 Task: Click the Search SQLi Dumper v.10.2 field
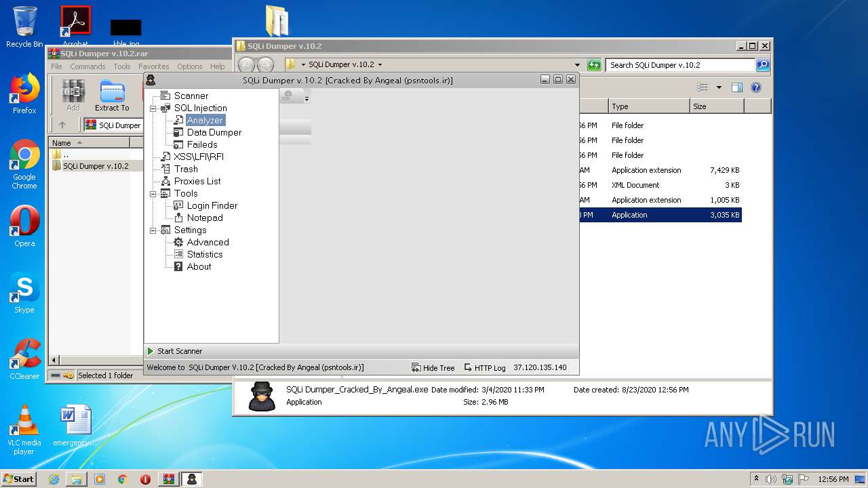pos(680,65)
